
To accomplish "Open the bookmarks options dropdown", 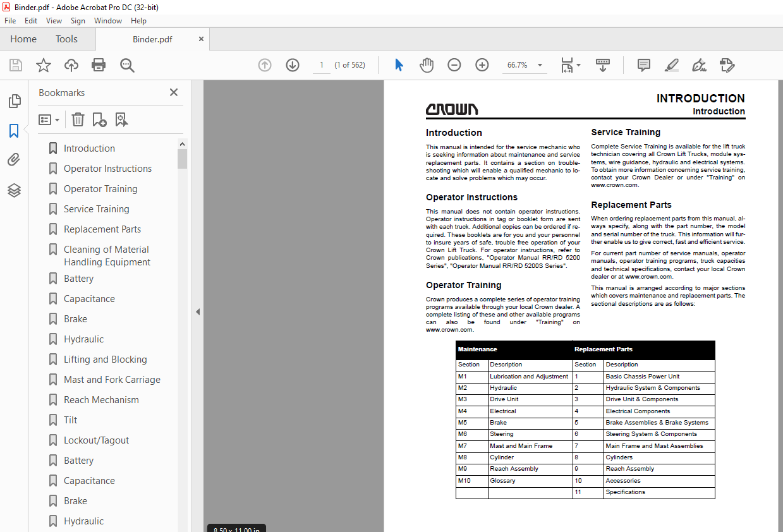I will [49, 119].
